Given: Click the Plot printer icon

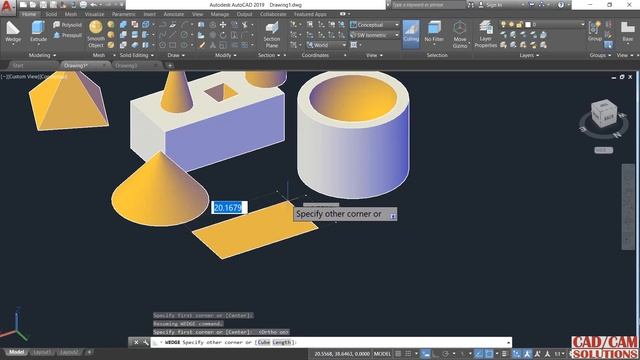Looking at the screenshot, I should (x=83, y=5).
